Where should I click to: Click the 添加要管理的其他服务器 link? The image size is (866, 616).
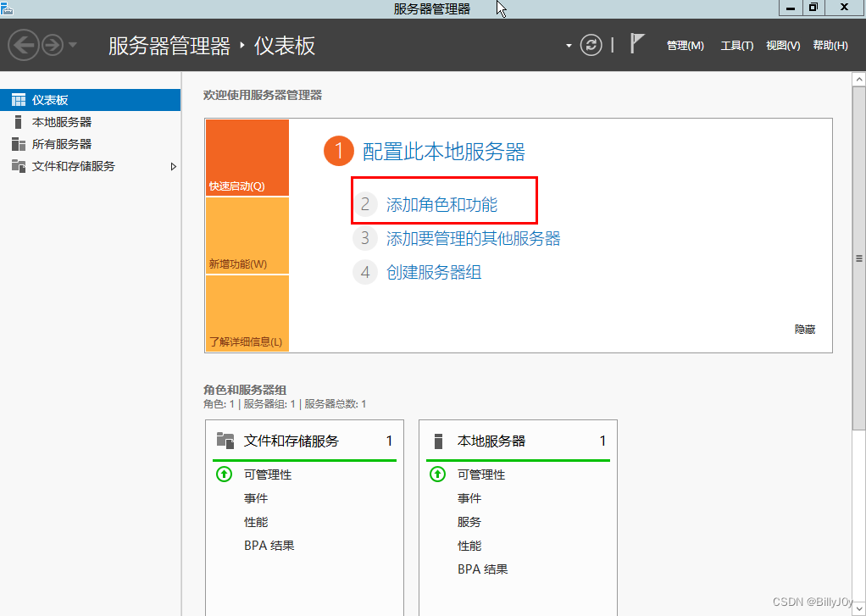(x=474, y=238)
